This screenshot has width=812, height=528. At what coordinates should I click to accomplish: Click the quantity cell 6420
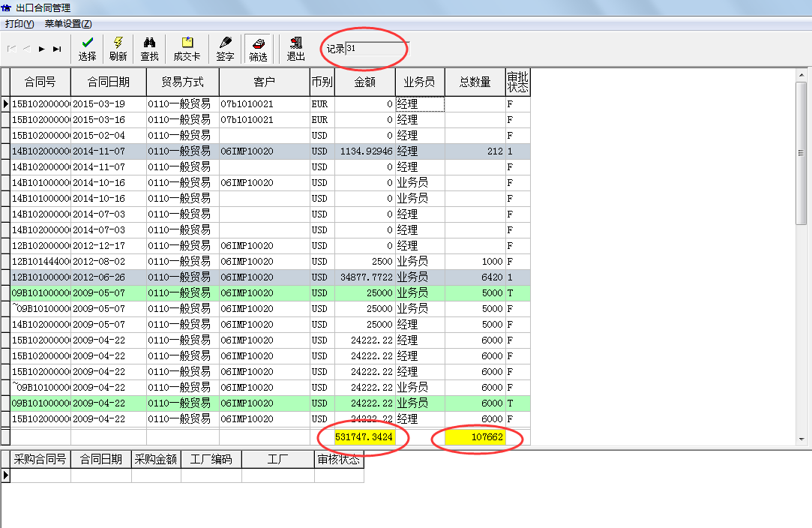(x=475, y=277)
